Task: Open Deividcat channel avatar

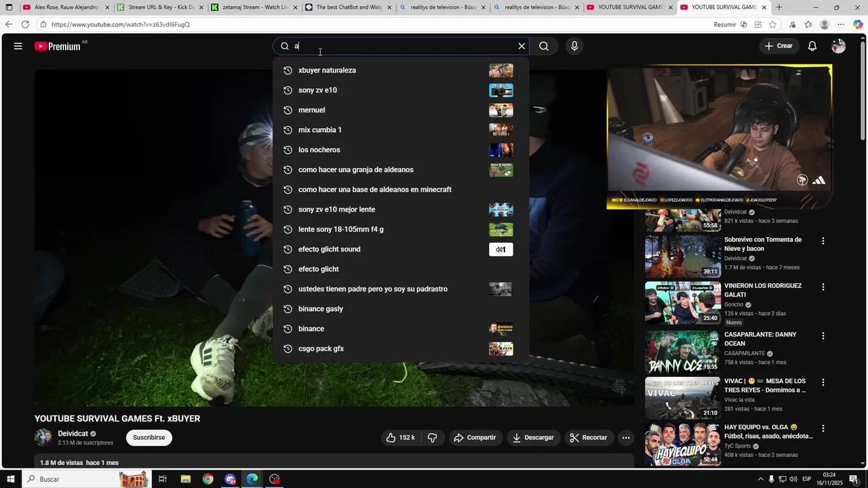Action: pos(43,437)
